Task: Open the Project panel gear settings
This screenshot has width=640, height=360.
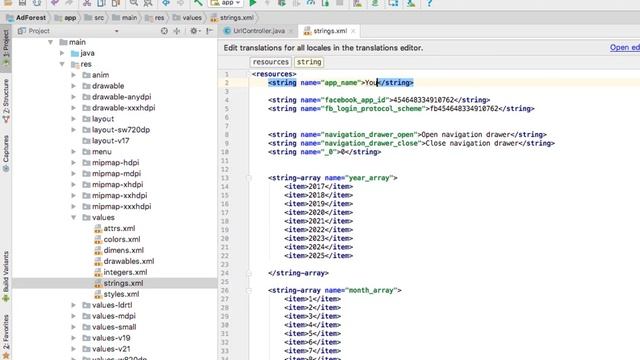Action: (195, 31)
